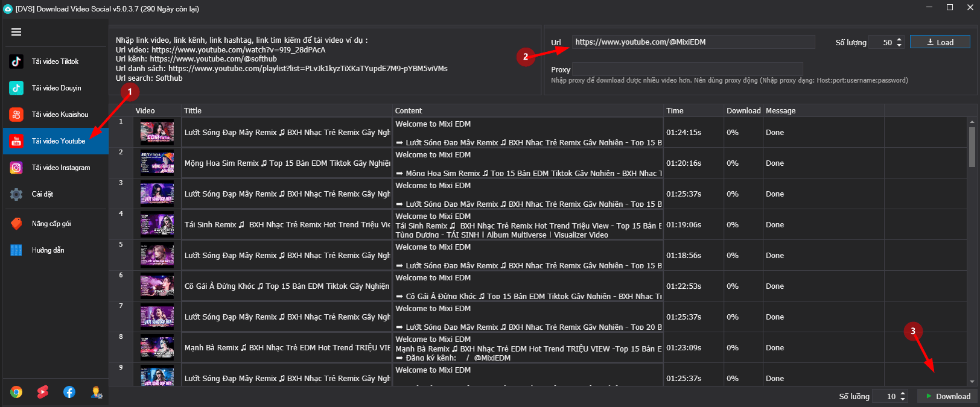Decrease the top Số lượng value of 50
Image resolution: width=980 pixels, height=407 pixels.
point(899,45)
